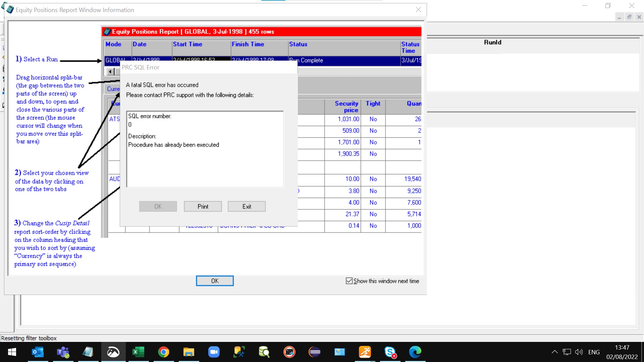Expand hidden system tray icons chevron
644x362 pixels.
click(x=554, y=352)
